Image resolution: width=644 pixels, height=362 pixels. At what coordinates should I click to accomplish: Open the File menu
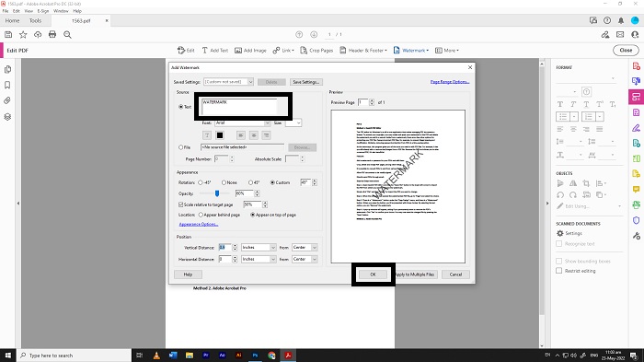pyautogui.click(x=6, y=11)
